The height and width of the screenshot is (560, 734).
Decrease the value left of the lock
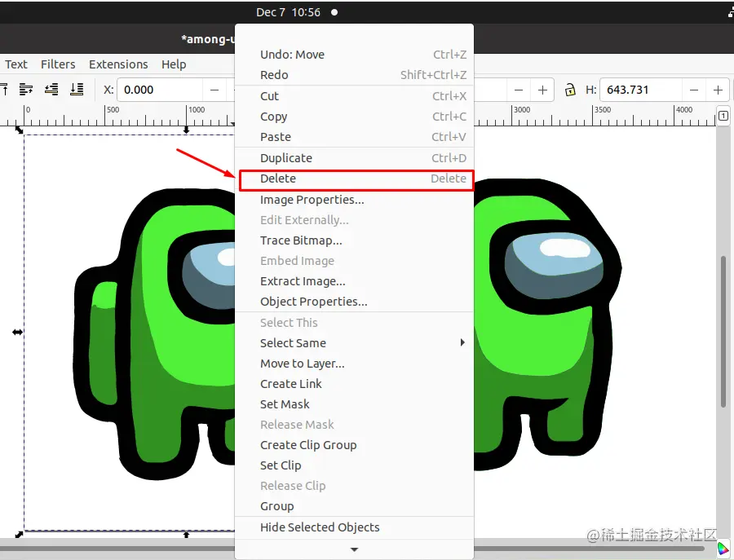(x=519, y=90)
